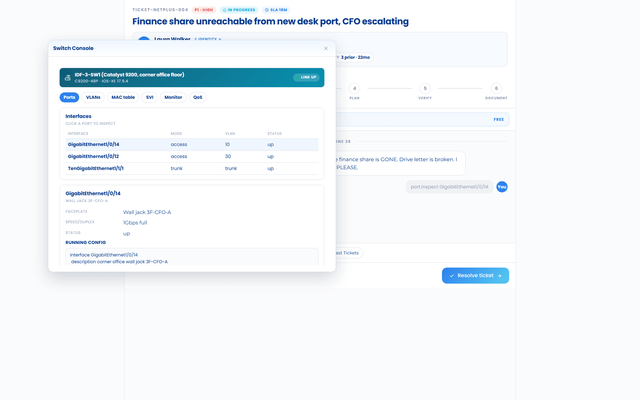Click the 'You' avatar beside the command
640x400 pixels.
click(x=502, y=187)
